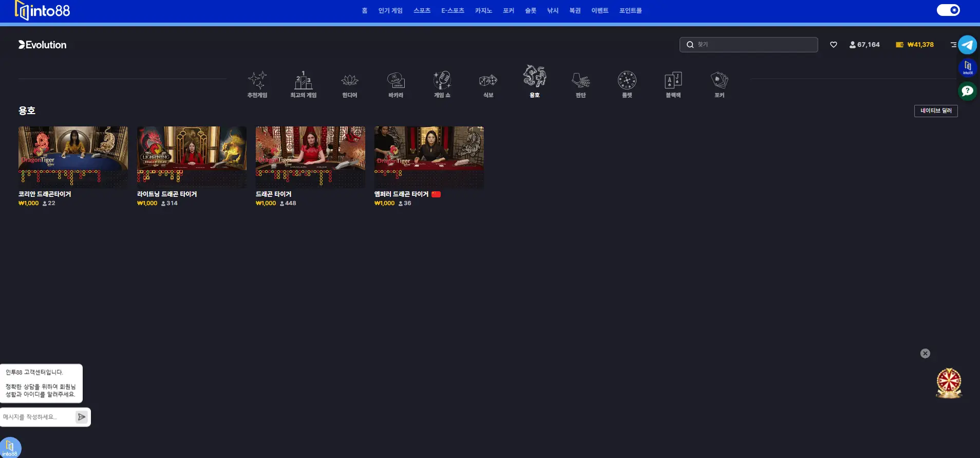Open the 추천게임 sparkle category icon
This screenshot has height=458, width=980.
[x=257, y=80]
